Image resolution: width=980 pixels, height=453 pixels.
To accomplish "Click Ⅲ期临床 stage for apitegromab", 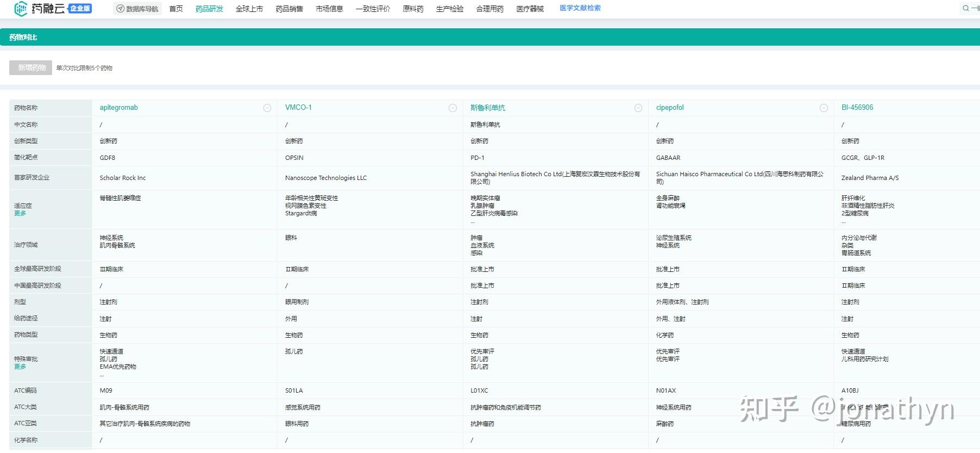I will [111, 269].
